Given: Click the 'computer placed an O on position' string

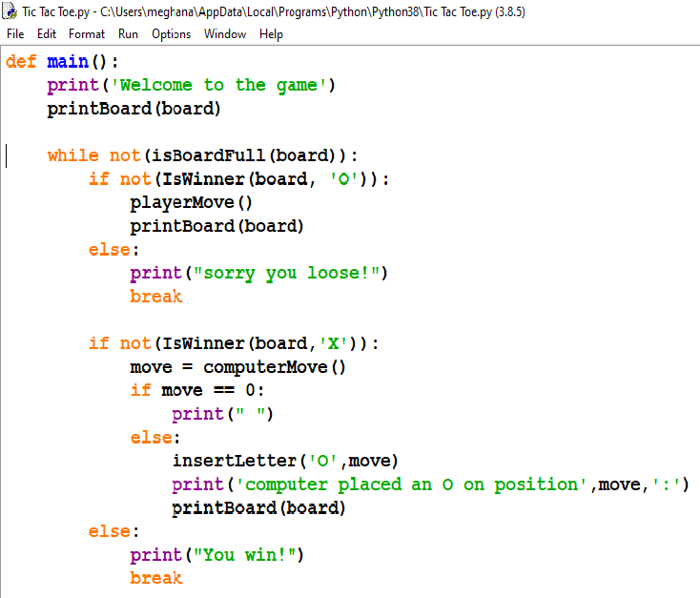Looking at the screenshot, I should pos(411,485).
